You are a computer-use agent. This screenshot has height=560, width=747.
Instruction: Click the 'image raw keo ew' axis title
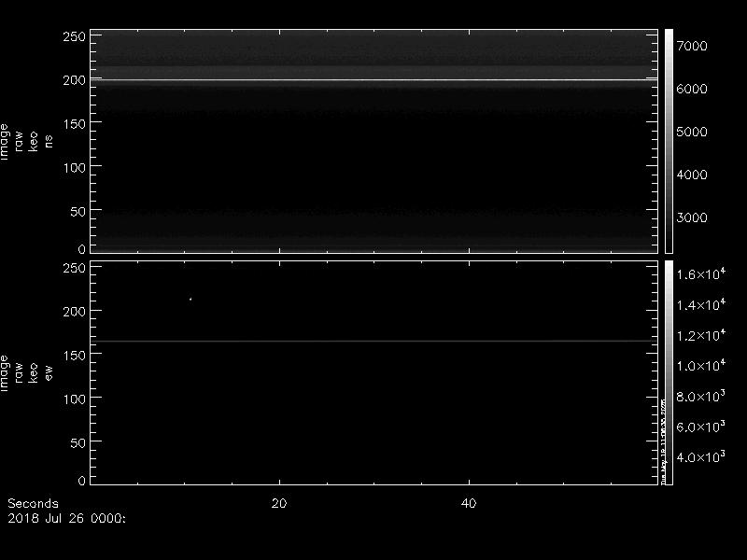(x=26, y=372)
